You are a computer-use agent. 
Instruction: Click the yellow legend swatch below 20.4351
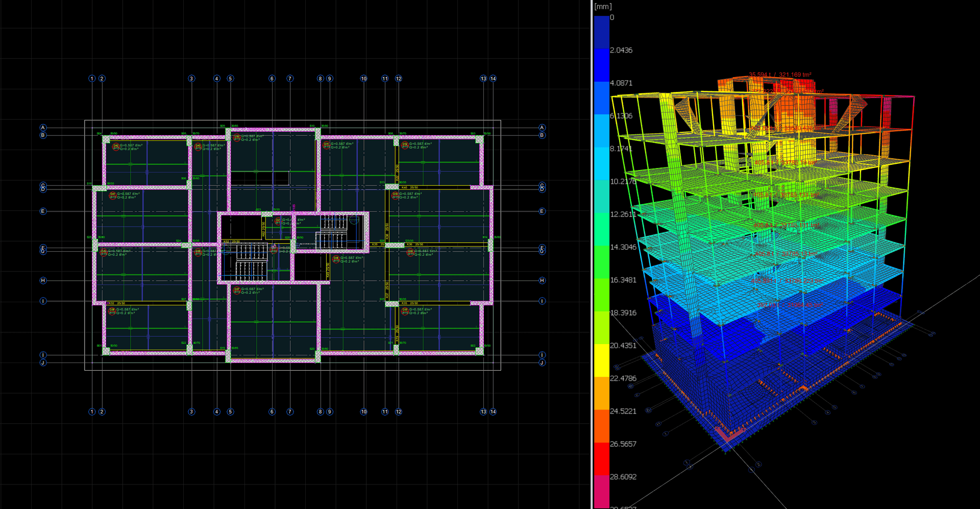(602, 361)
